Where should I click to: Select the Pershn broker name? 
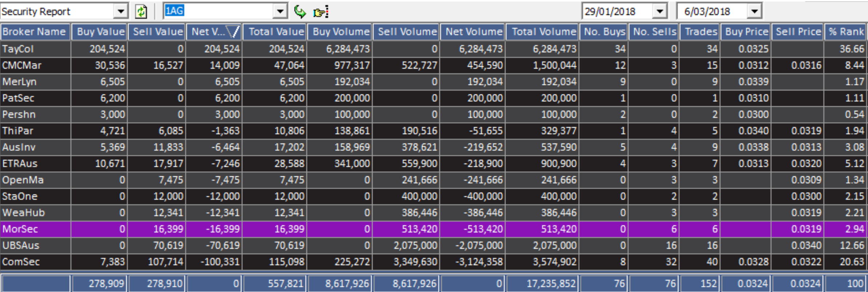(x=19, y=114)
